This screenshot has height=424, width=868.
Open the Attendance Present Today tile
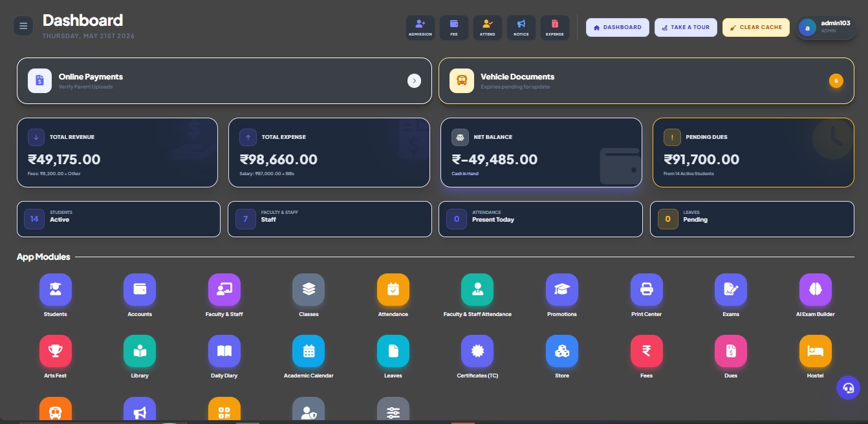click(x=541, y=219)
